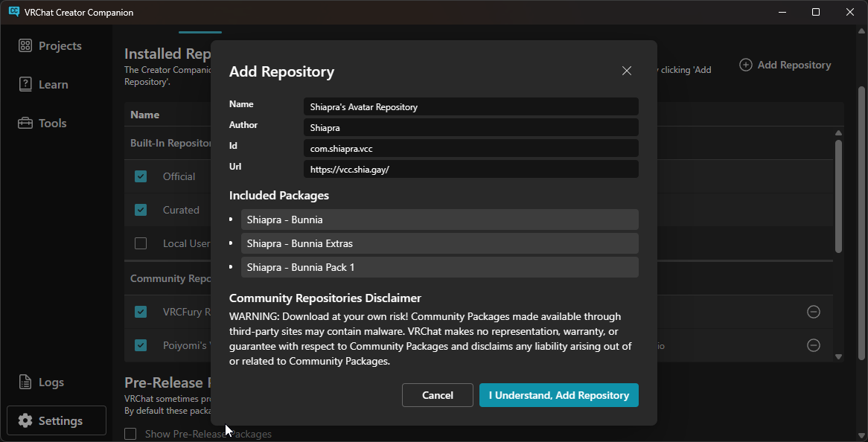This screenshot has width=868, height=442.
Task: Click the repository list scroll down arrow
Action: 839,356
